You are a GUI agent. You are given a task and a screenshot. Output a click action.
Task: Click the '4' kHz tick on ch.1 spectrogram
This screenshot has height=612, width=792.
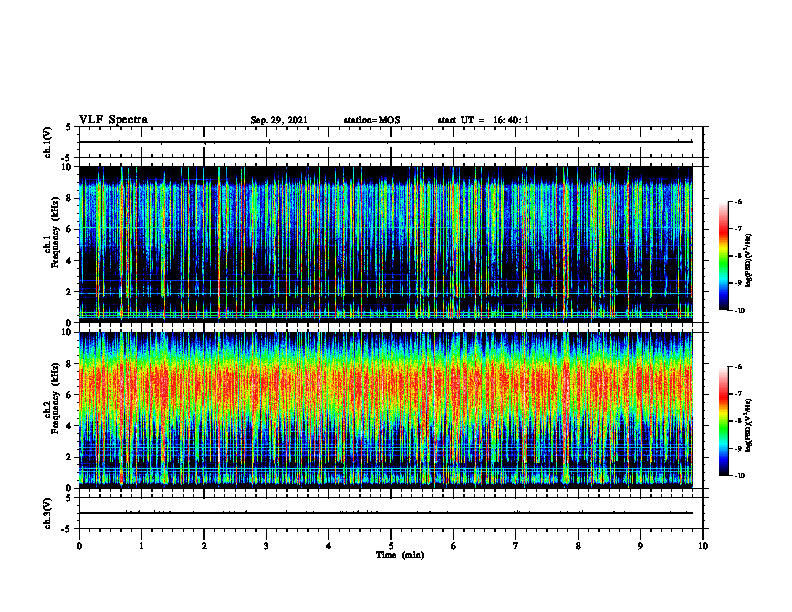(69, 261)
